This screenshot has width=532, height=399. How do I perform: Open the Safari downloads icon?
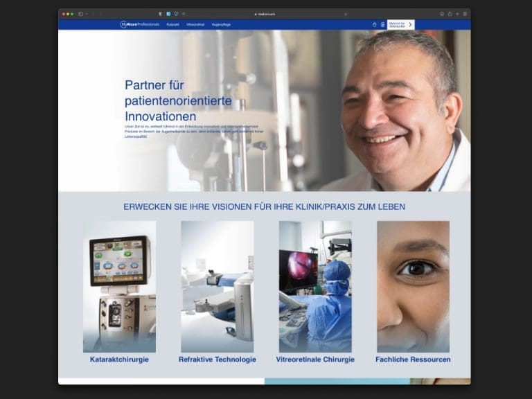click(x=442, y=14)
